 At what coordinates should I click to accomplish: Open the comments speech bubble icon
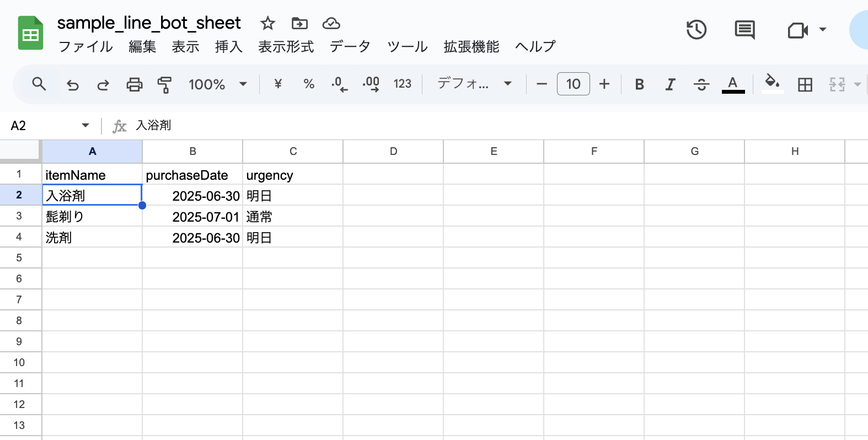[744, 30]
